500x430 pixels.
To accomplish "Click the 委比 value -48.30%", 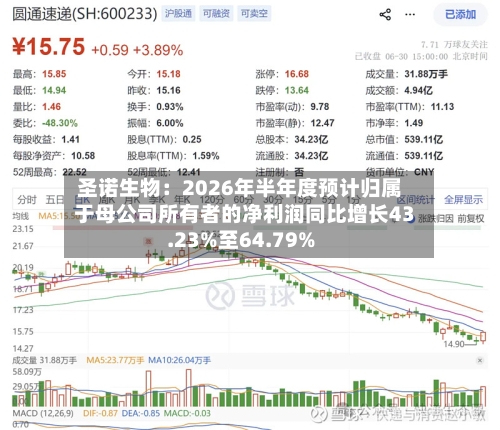I will [60, 123].
